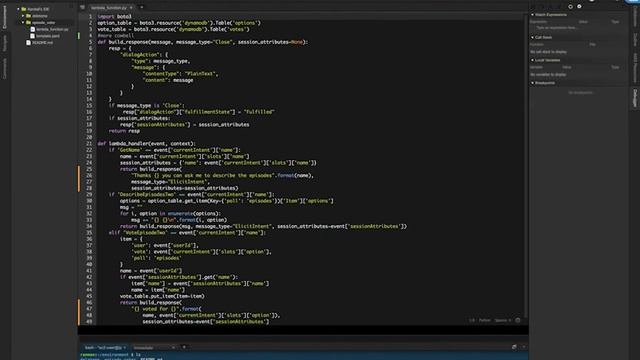Collapse the root project folder in file tree
Viewport: 640px width, 360px height.
pyautogui.click(x=18, y=9)
